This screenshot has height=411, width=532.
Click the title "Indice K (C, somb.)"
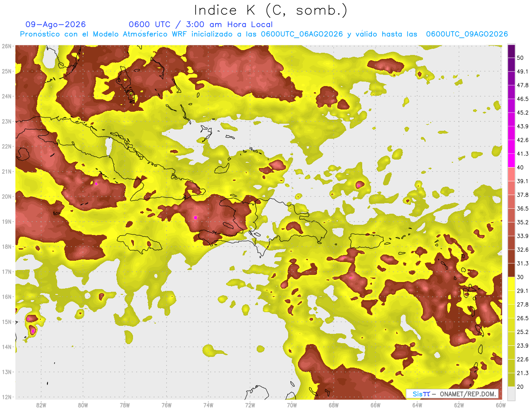point(270,11)
